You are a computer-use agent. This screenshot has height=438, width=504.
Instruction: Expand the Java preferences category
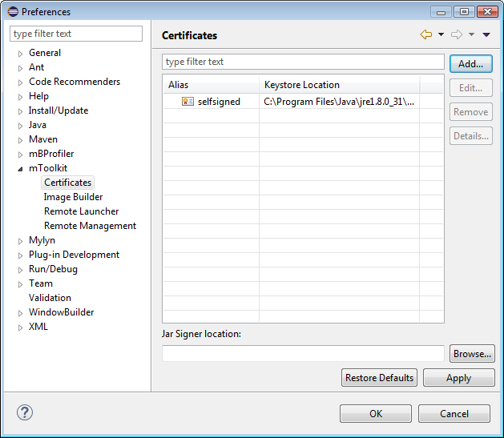pyautogui.click(x=21, y=126)
